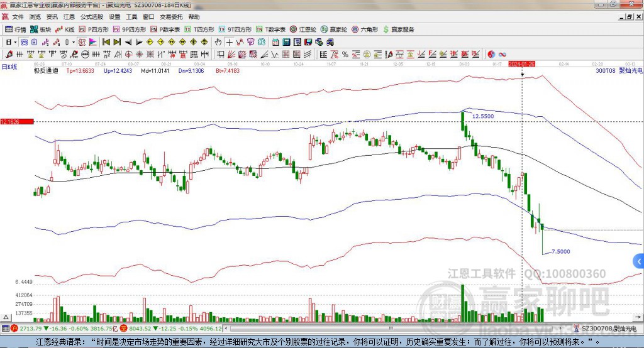Image resolution: width=644 pixels, height=348 pixels.
Task: Toggle the crosshair cursor tool
Action: point(229,42)
